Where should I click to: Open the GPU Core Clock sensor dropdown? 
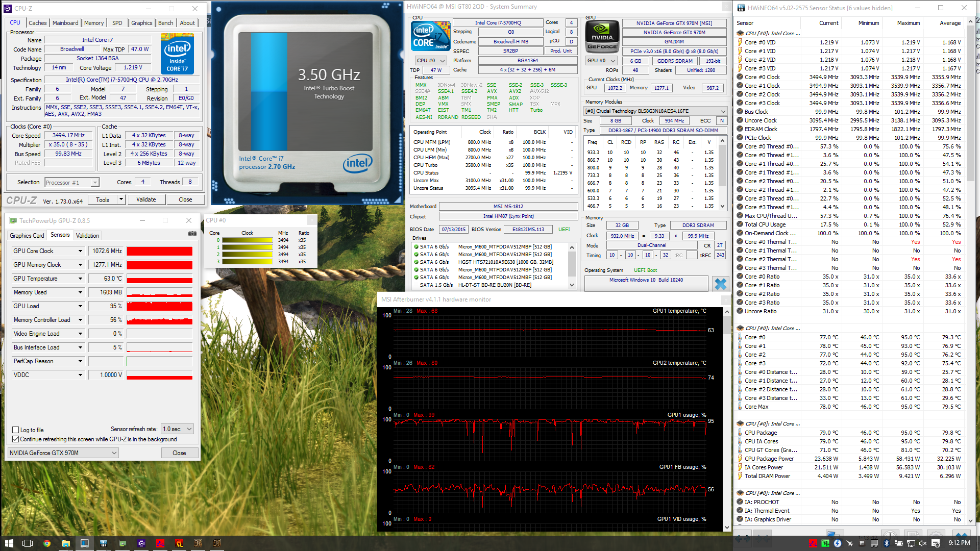[x=80, y=251]
